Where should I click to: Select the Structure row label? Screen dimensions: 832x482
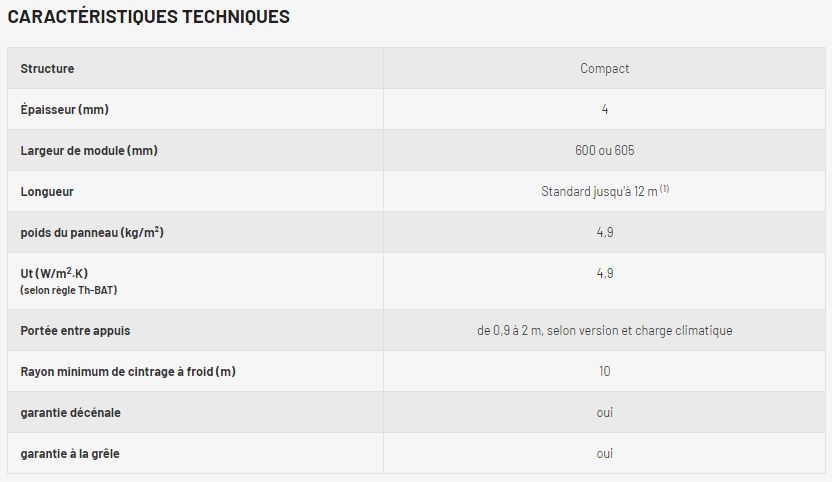[47, 69]
